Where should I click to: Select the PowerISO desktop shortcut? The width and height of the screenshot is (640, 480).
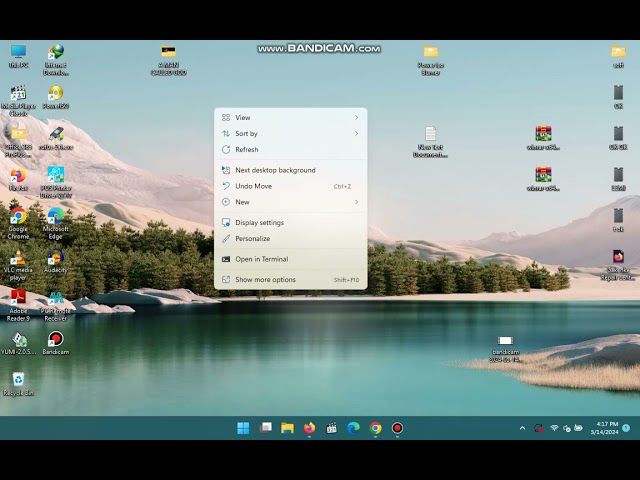[56, 97]
